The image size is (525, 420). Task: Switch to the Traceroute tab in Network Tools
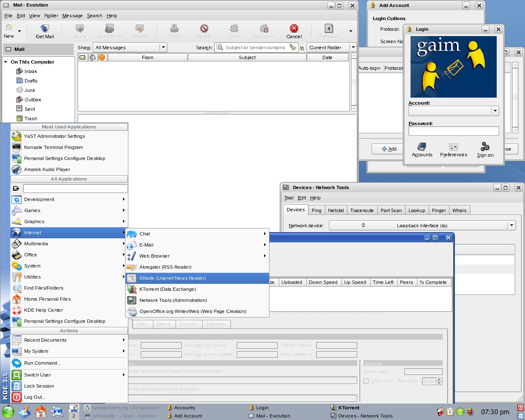(362, 210)
